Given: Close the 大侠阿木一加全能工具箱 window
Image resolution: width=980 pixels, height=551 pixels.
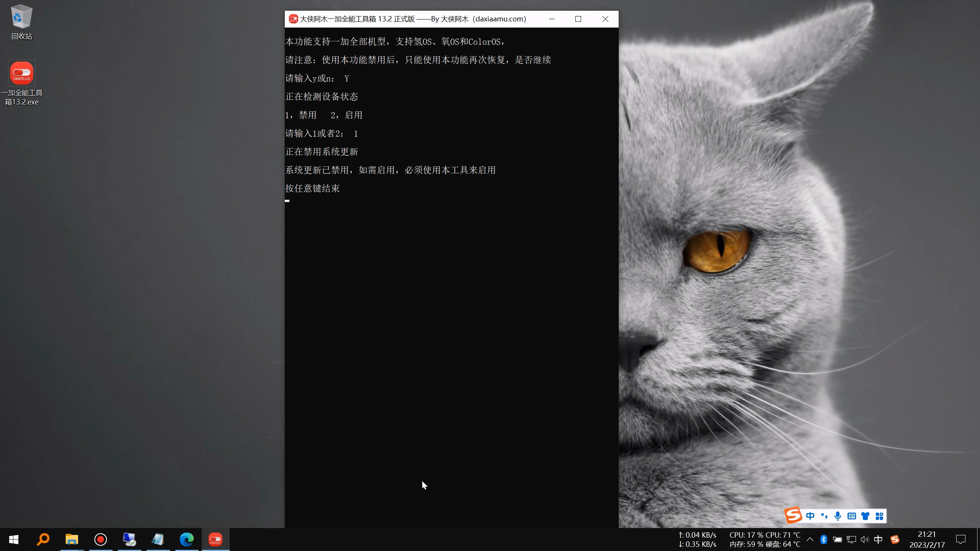Looking at the screenshot, I should point(605,19).
